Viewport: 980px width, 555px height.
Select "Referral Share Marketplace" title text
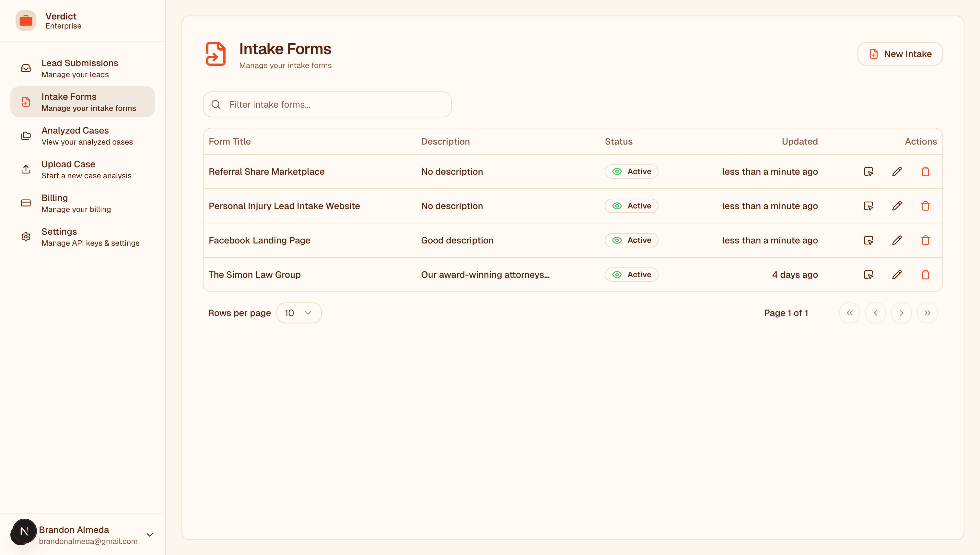click(267, 171)
